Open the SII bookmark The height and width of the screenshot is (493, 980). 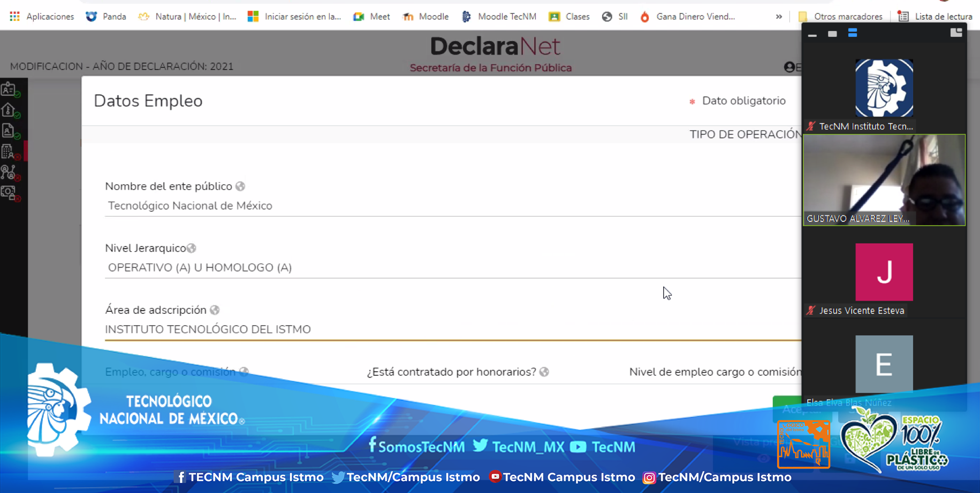(614, 17)
